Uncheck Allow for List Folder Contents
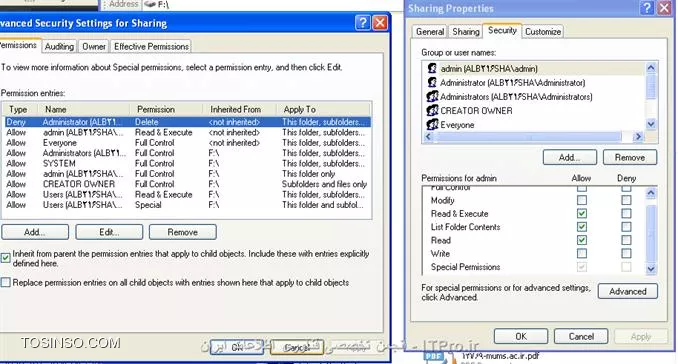This screenshot has height=364, width=678. [x=582, y=227]
